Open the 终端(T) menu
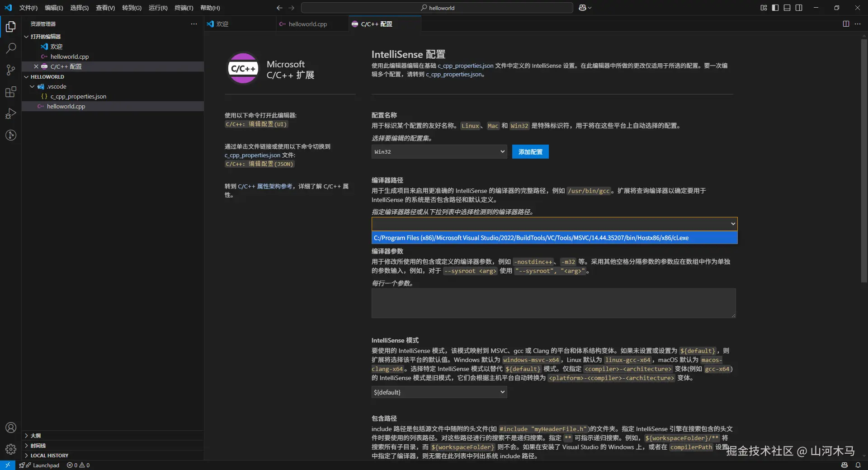The height and width of the screenshot is (470, 868). [184, 8]
